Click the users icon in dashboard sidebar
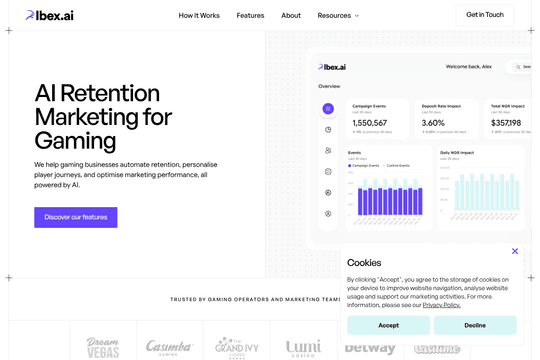The height and width of the screenshot is (360, 540). coord(328,151)
